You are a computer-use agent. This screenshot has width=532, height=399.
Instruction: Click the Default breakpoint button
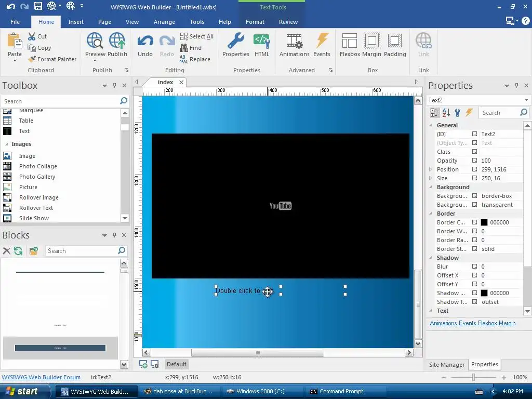click(177, 364)
